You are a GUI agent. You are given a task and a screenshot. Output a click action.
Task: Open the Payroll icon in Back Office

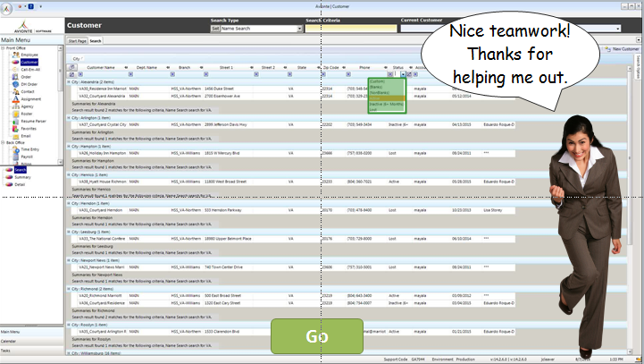point(16,157)
